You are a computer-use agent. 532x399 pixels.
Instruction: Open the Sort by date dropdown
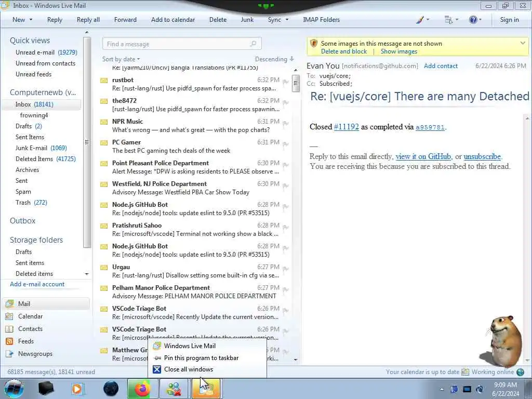coord(121,59)
